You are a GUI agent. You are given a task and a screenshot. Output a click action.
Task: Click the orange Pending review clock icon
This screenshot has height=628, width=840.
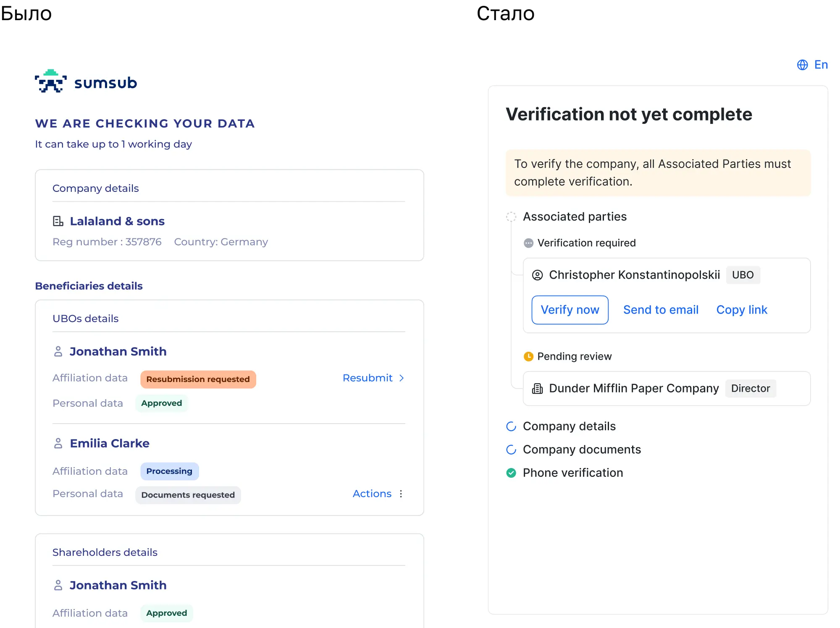(528, 356)
